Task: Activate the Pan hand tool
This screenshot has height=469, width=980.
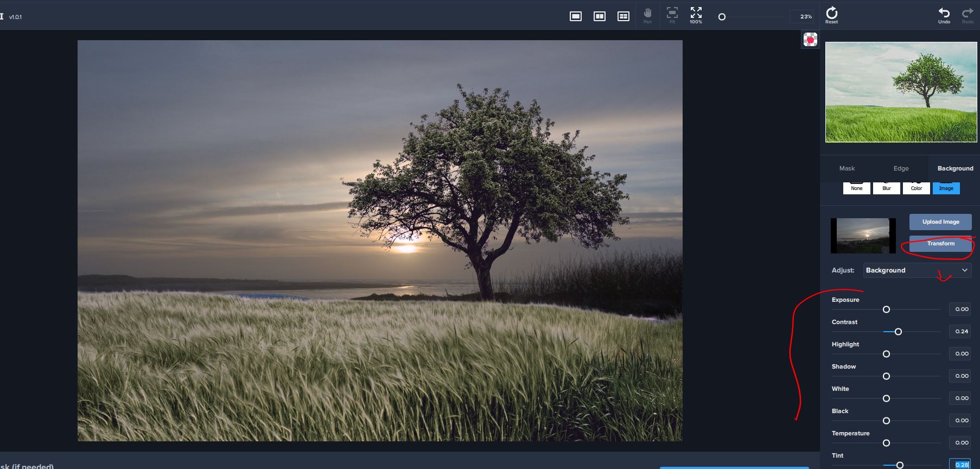Action: (647, 15)
